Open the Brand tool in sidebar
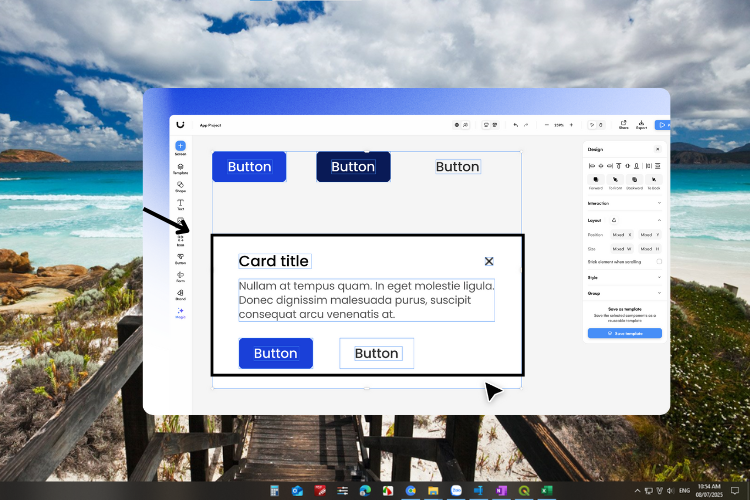This screenshot has height=500, width=750. 180,295
